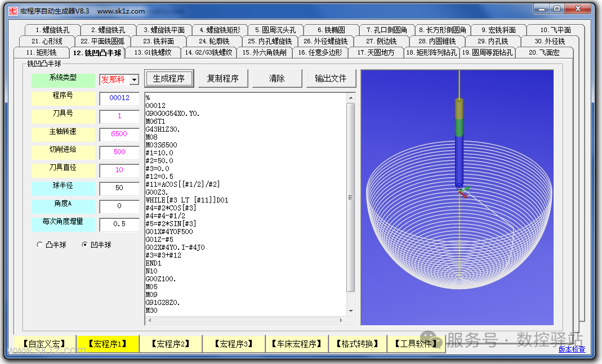Image resolution: width=602 pixels, height=364 pixels.
Task: Open tab 13. G1铣螺纹
Action: (x=153, y=52)
